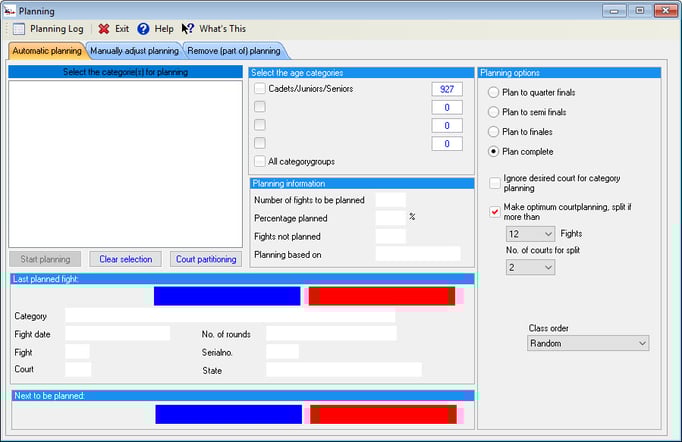Select Plan to quarter finals radio
Image resolution: width=682 pixels, height=442 pixels.
pyautogui.click(x=494, y=92)
